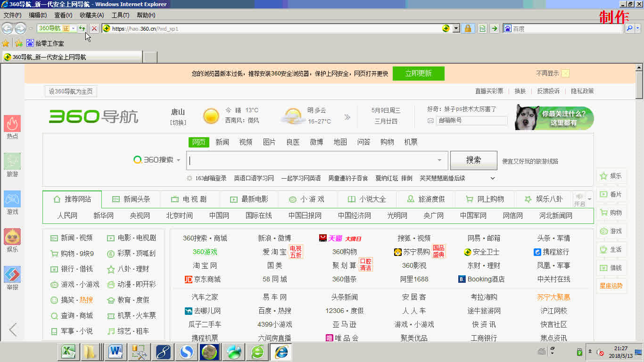Click [切换] to change city
Image resolution: width=644 pixels, height=362 pixels.
pyautogui.click(x=178, y=123)
